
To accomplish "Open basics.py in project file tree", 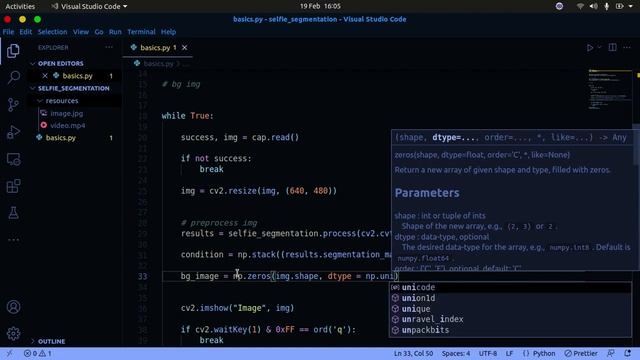I will (x=60, y=138).
